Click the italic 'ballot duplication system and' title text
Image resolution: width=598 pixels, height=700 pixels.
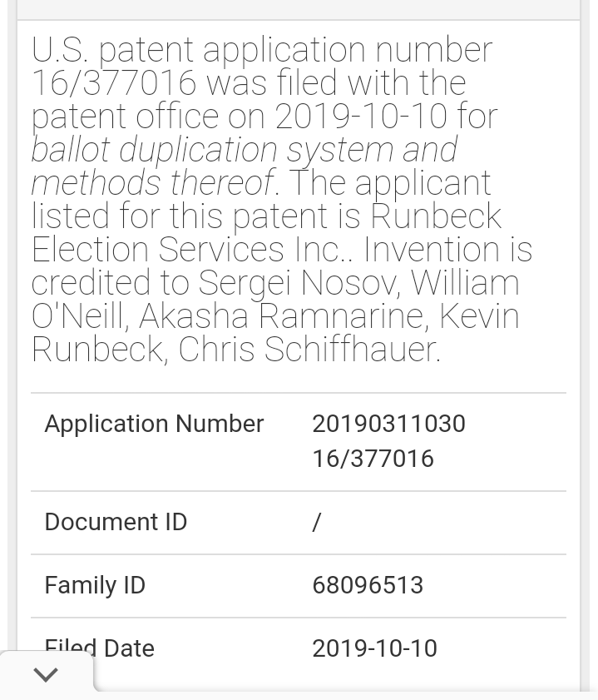245,150
